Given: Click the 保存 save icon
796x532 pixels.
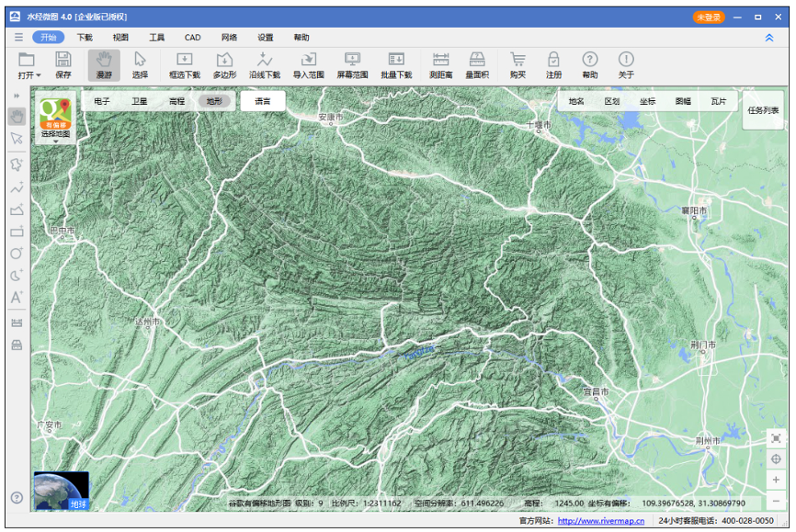Looking at the screenshot, I should [63, 64].
